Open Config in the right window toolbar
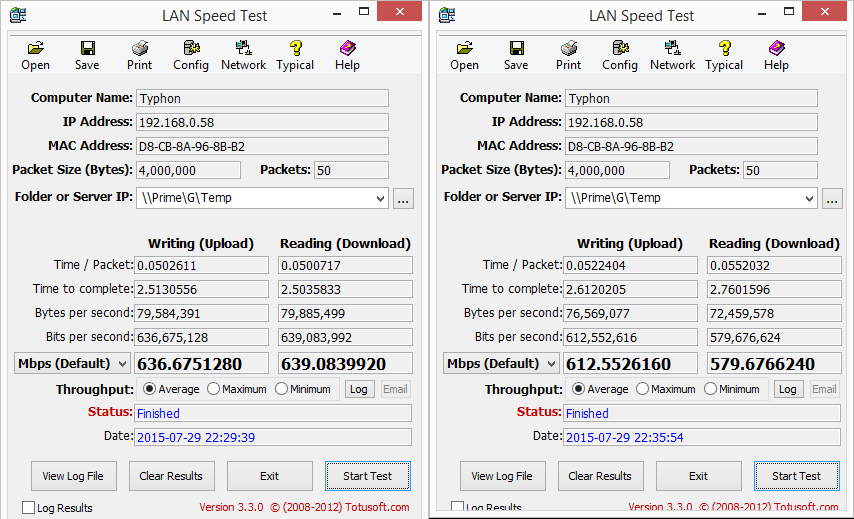The width and height of the screenshot is (854, 519). (x=620, y=55)
